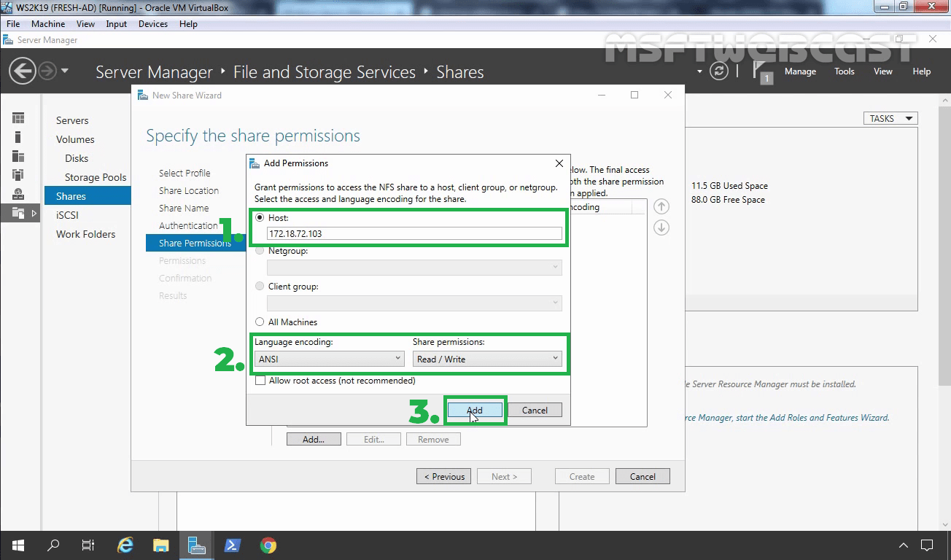Select Local Server icon in sidebar
The width and height of the screenshot is (951, 560).
(18, 137)
